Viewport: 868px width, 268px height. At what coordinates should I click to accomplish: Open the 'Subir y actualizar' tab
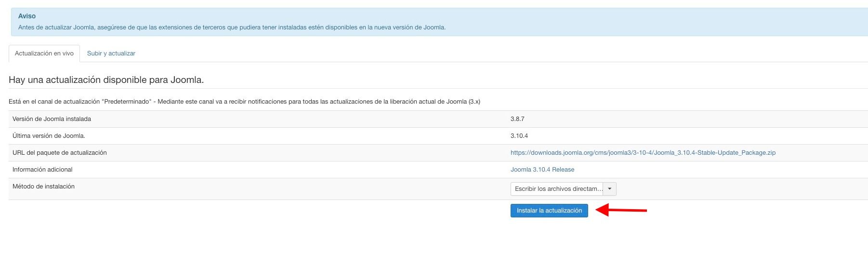(111, 54)
